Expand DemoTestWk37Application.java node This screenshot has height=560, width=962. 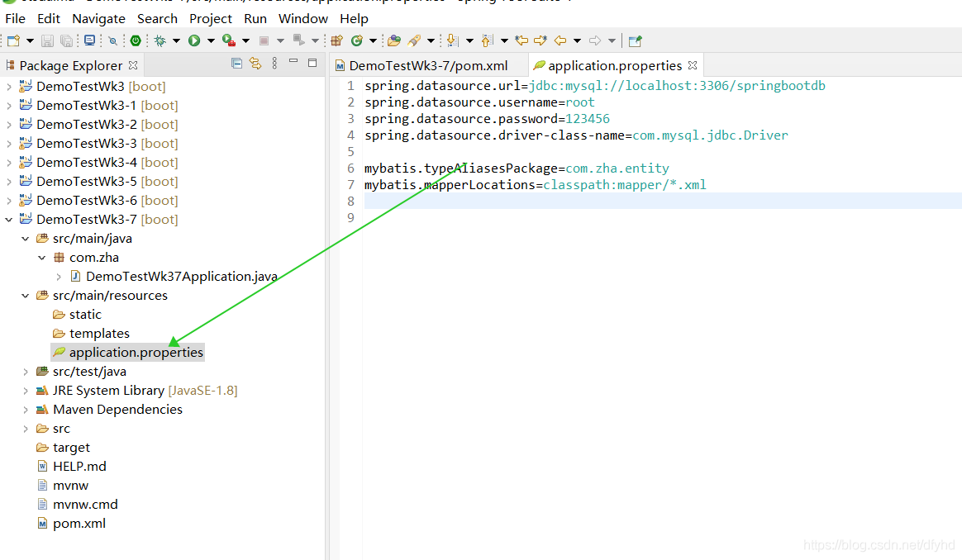pyautogui.click(x=59, y=277)
